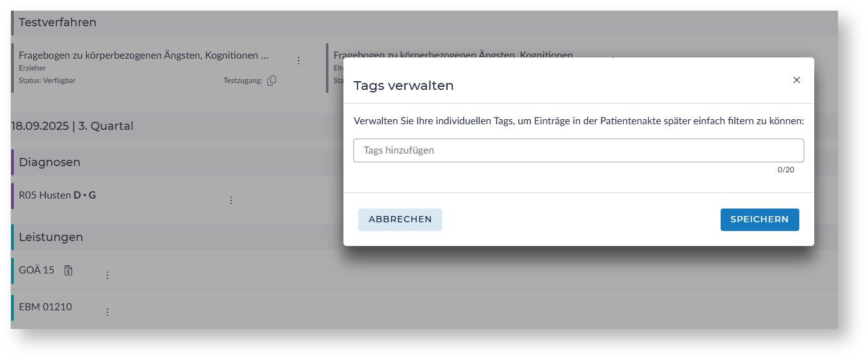Click the 18.09.2025 3. Quartal date header

point(72,126)
